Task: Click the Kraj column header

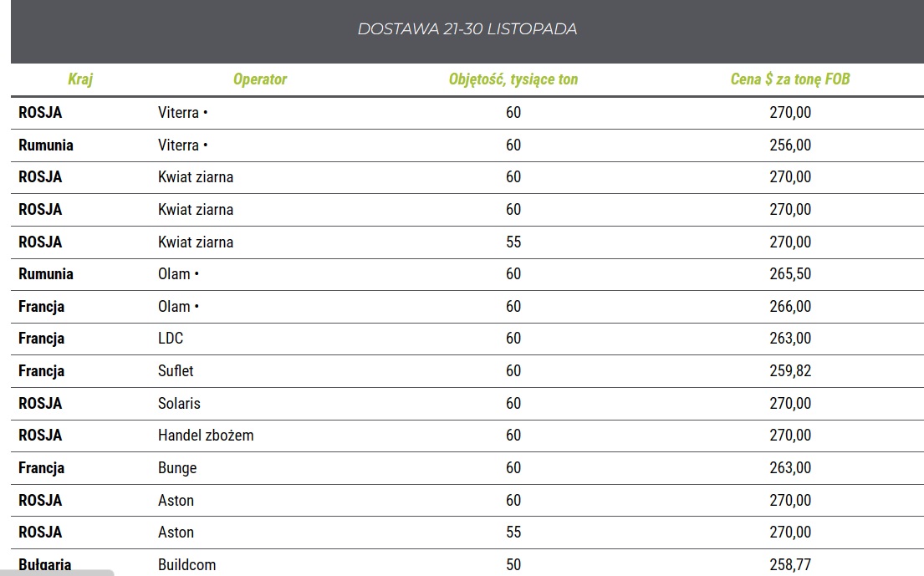Action: (x=80, y=79)
